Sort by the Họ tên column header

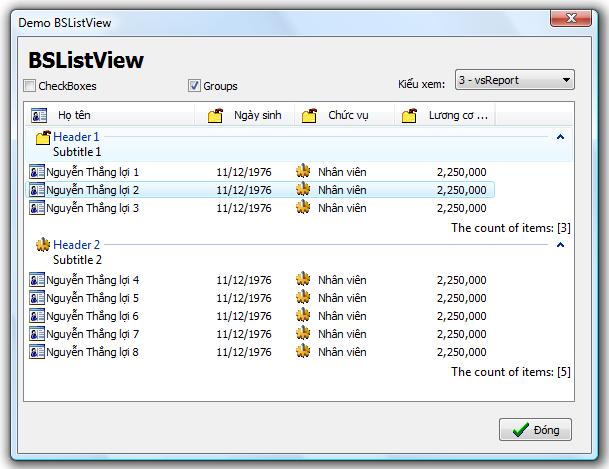point(110,115)
